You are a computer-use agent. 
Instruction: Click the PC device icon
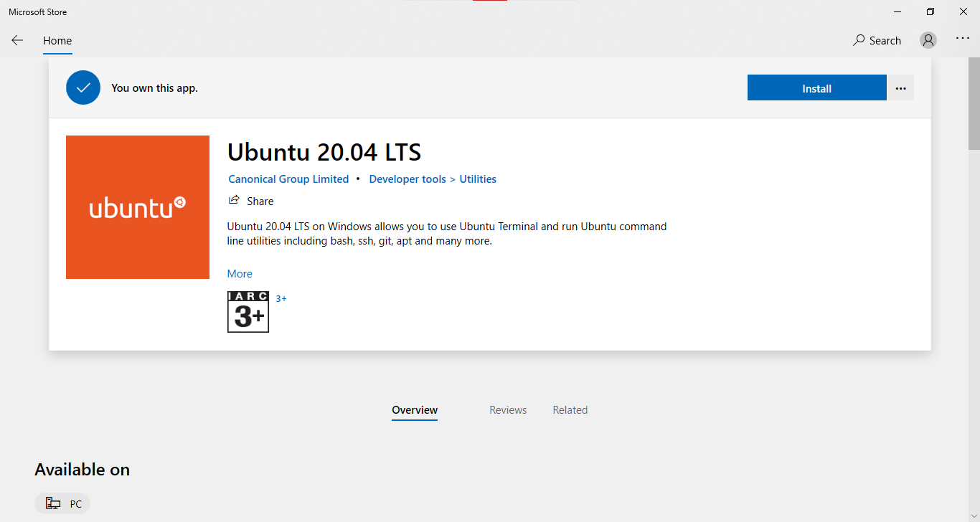pyautogui.click(x=53, y=503)
